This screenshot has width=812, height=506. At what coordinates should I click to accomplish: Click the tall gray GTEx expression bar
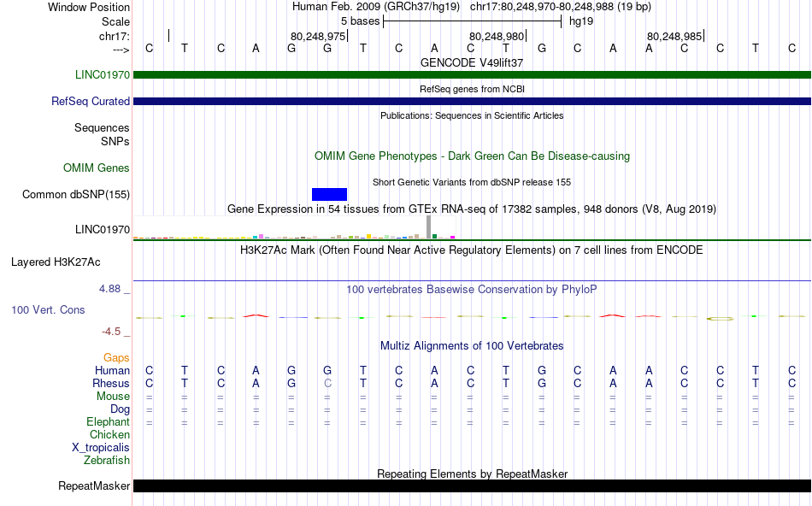pyautogui.click(x=428, y=227)
